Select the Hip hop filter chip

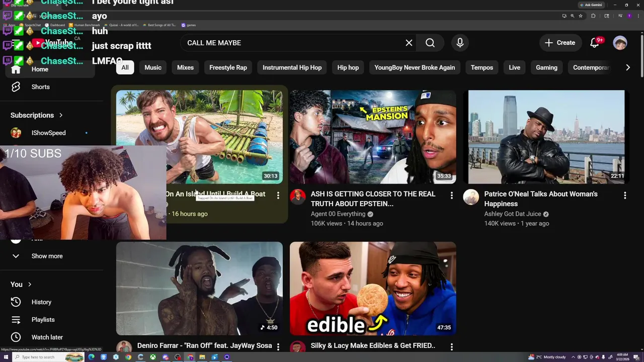[348, 67]
